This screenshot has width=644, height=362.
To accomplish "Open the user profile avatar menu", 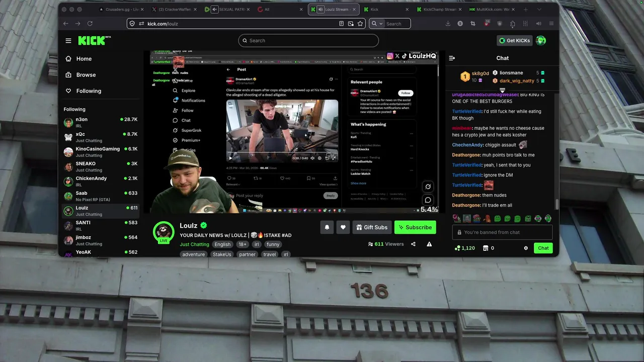I will point(541,41).
